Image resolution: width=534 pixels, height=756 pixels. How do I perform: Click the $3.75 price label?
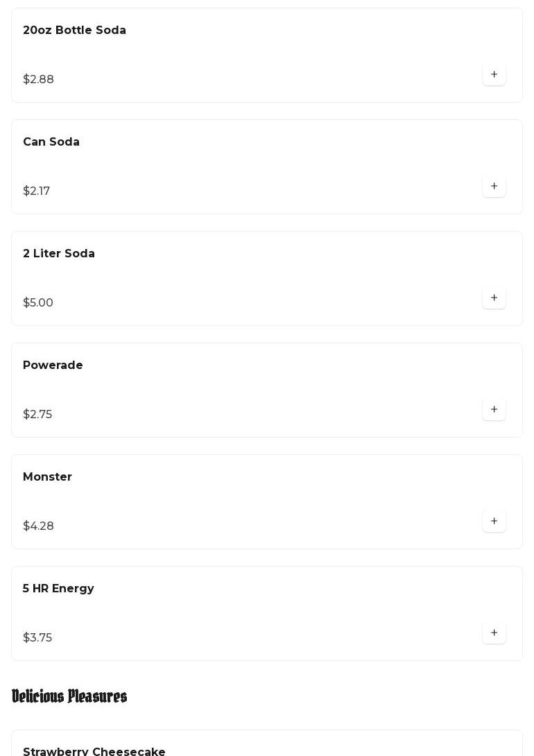coord(37,638)
